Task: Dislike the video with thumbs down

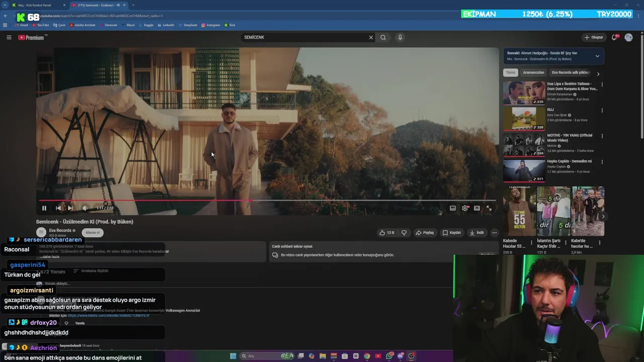Action: 404,233
